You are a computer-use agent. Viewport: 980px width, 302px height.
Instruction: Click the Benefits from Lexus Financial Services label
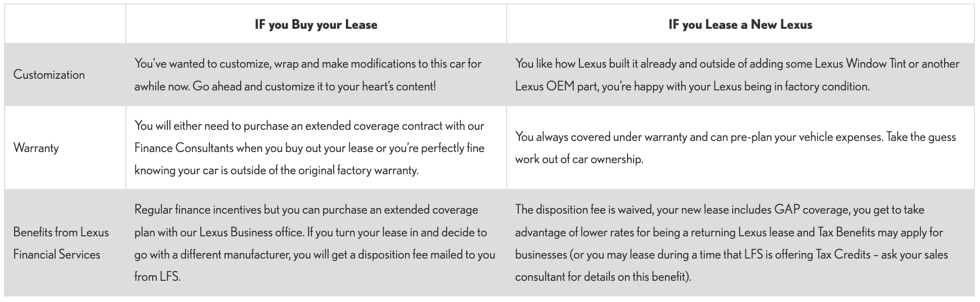(61, 243)
